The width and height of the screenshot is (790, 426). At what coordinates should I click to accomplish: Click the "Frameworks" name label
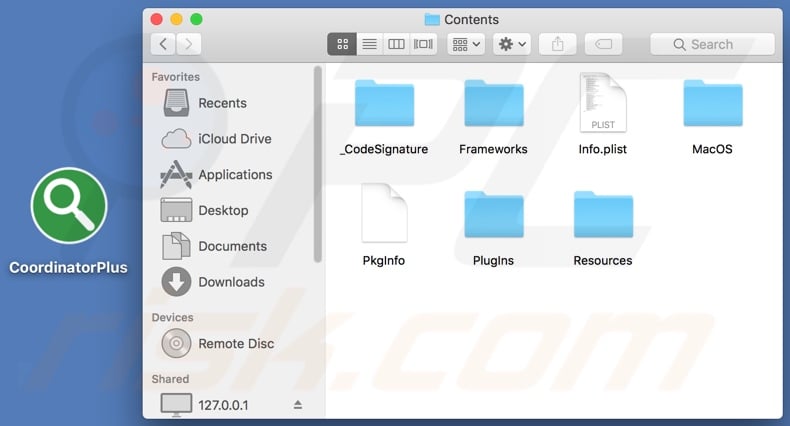493,149
